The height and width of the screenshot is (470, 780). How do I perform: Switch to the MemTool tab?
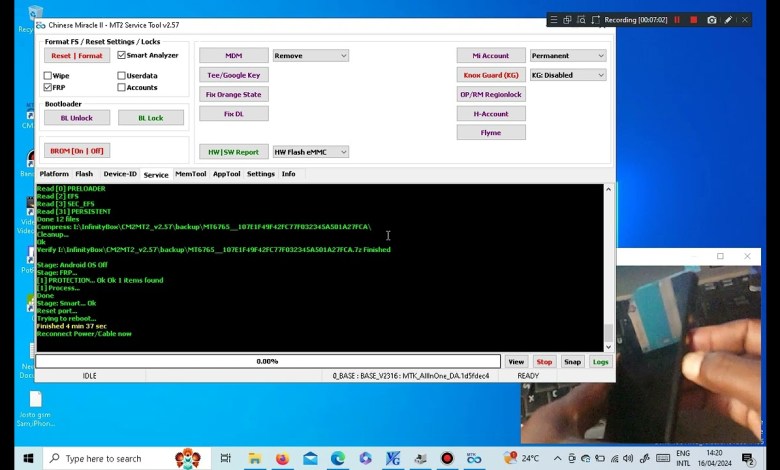pos(190,174)
